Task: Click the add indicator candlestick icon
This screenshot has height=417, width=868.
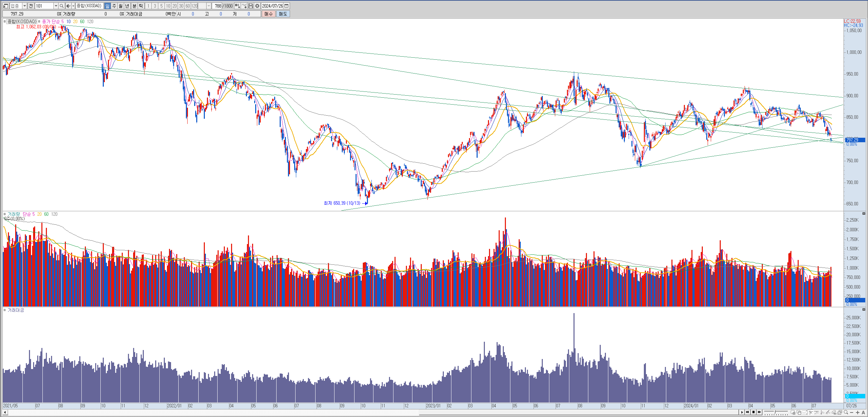Action: pos(237,6)
